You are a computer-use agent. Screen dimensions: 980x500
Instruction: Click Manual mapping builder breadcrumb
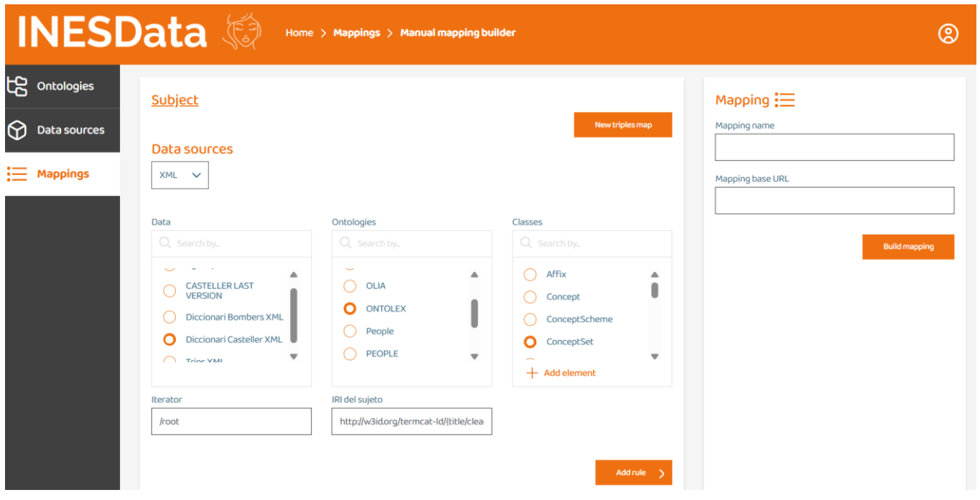[458, 33]
